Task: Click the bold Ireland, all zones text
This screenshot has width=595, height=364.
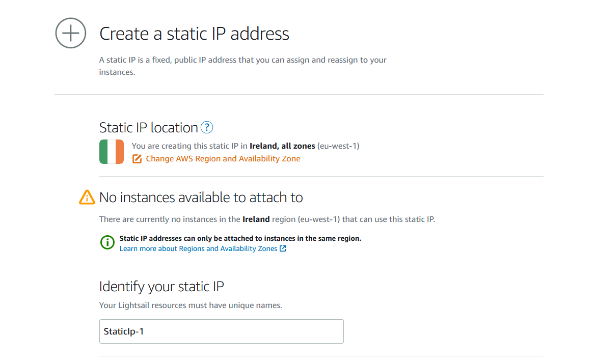Action: click(x=282, y=146)
